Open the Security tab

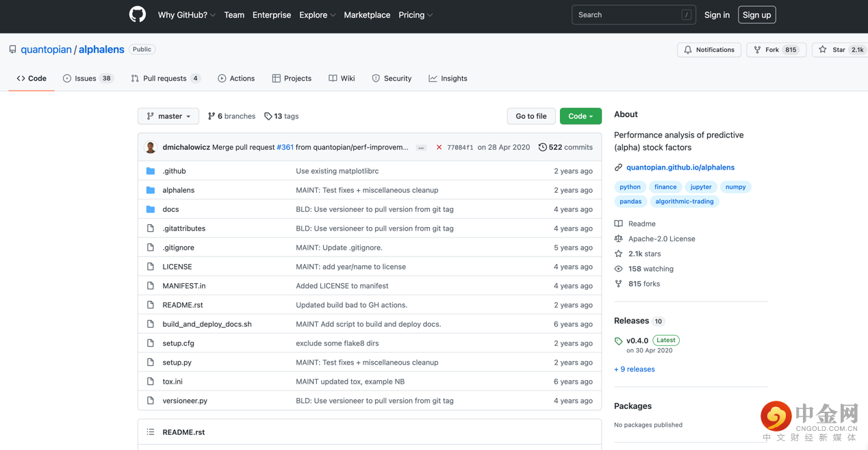(392, 79)
